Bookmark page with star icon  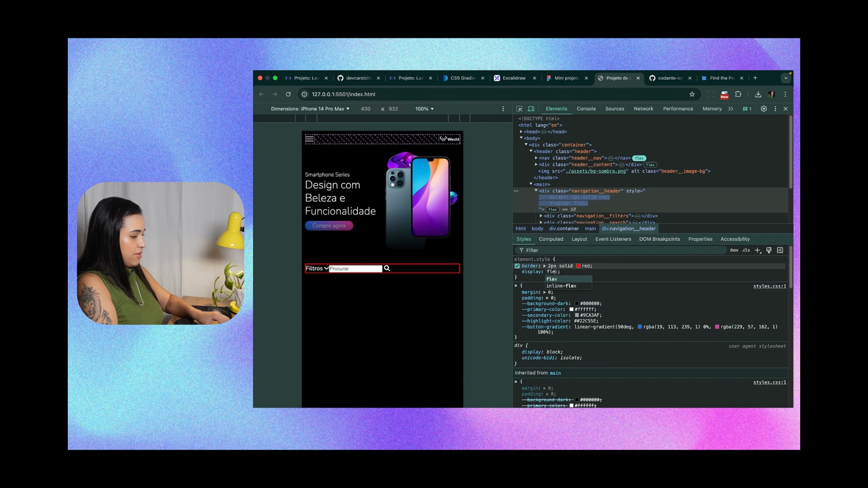692,94
